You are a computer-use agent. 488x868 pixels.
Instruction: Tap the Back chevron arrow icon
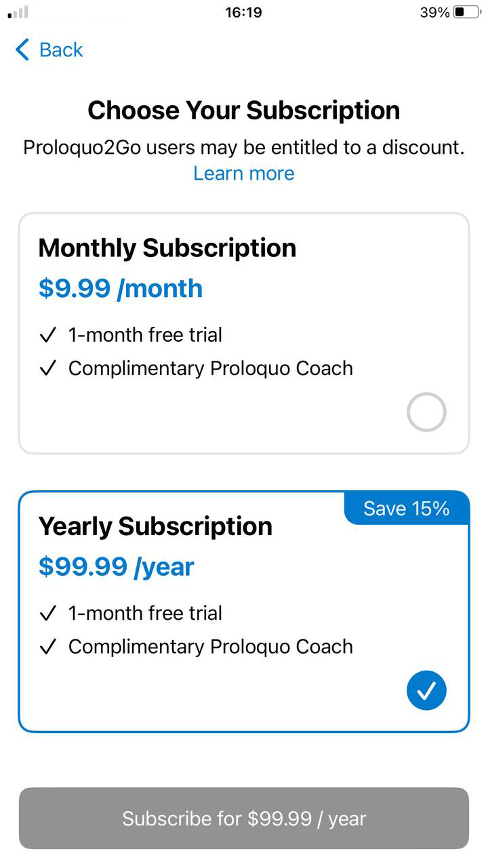(22, 50)
